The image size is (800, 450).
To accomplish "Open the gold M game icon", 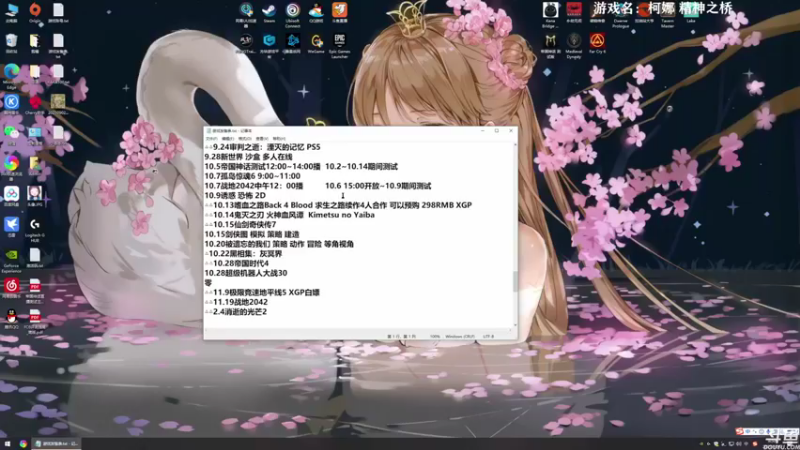I will (x=550, y=45).
